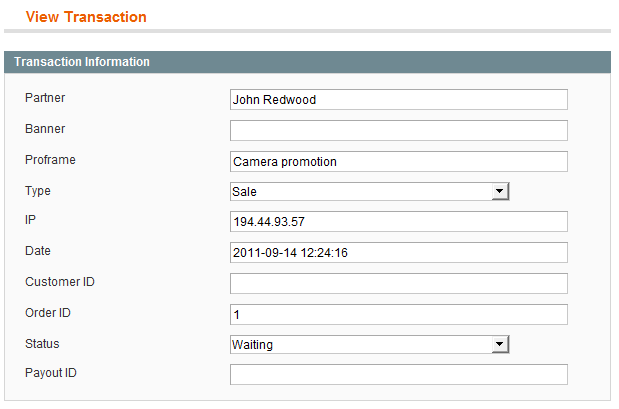
Task: Click the empty Customer ID field
Action: click(x=399, y=283)
